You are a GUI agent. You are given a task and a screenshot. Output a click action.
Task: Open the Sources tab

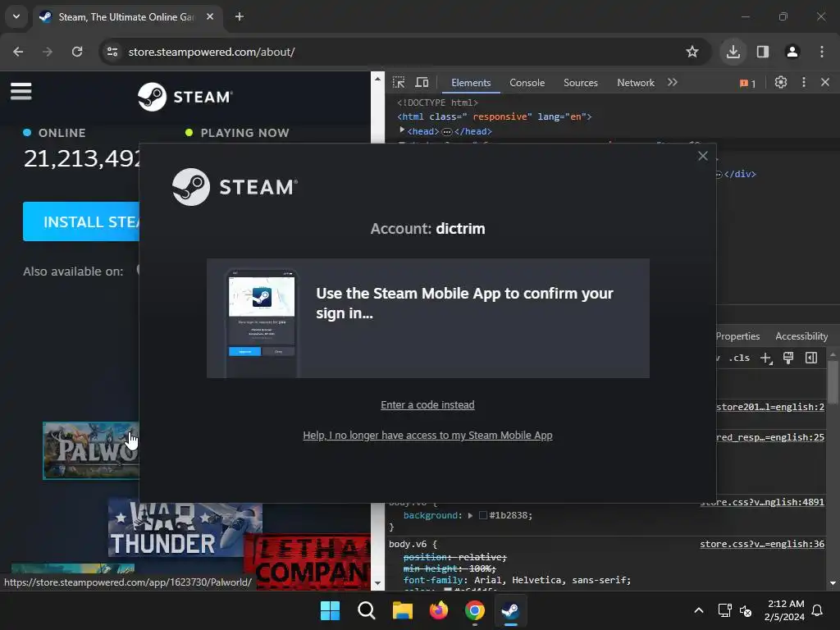[x=581, y=83]
